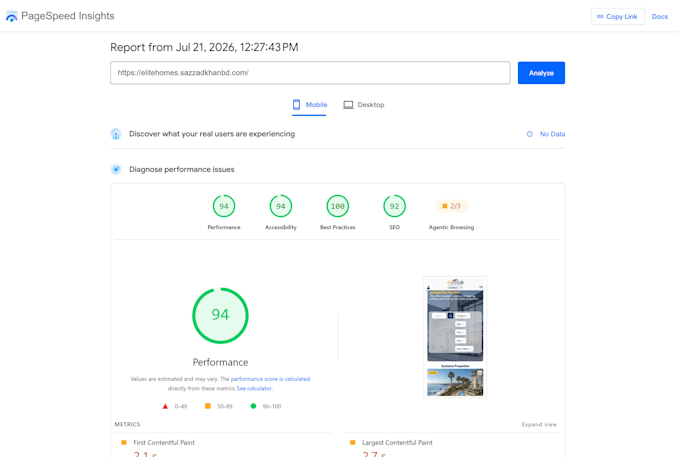Click the Agentic Browsing label
Screen dimensions: 680x457
[x=451, y=227]
